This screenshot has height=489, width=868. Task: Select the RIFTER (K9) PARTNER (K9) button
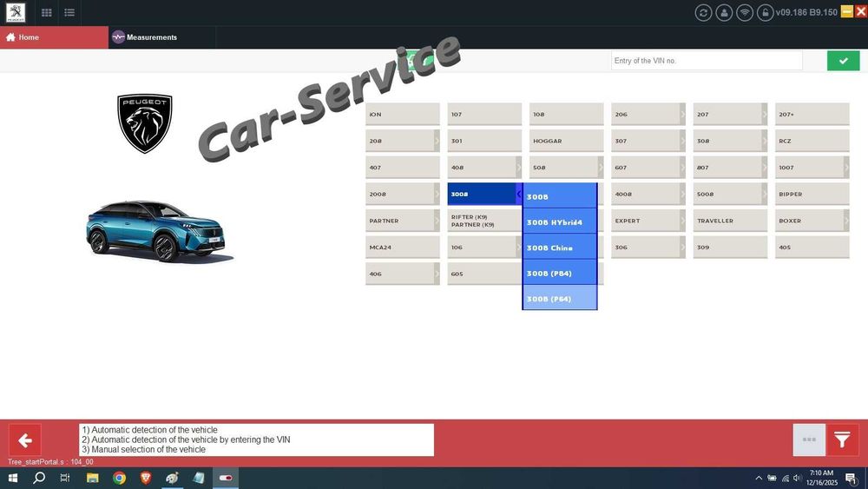tap(484, 221)
